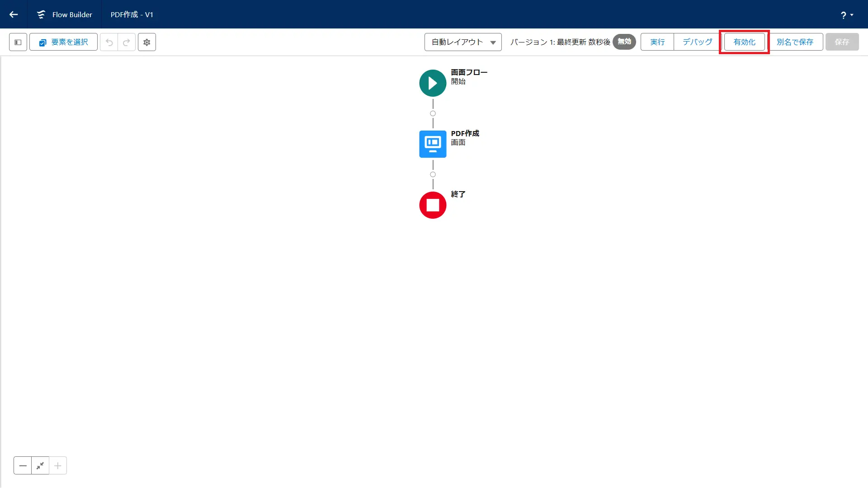Click 別名で保存 button
Viewport: 868px width, 488px height.
(x=795, y=42)
